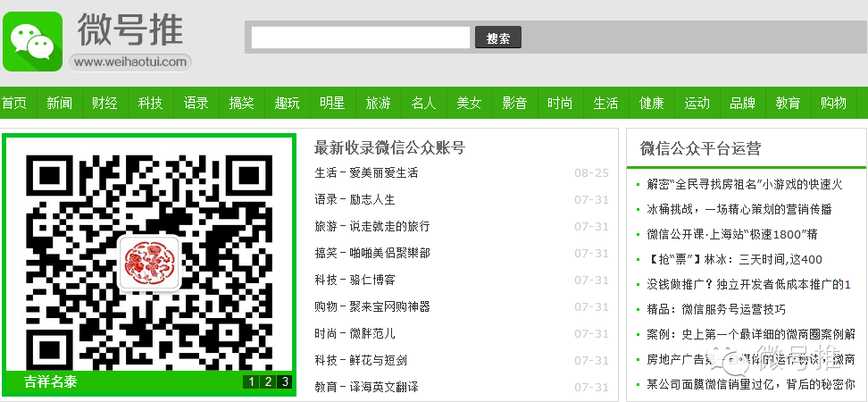
Task: Open 科技－鲜花与短剑 account
Action: 361,361
